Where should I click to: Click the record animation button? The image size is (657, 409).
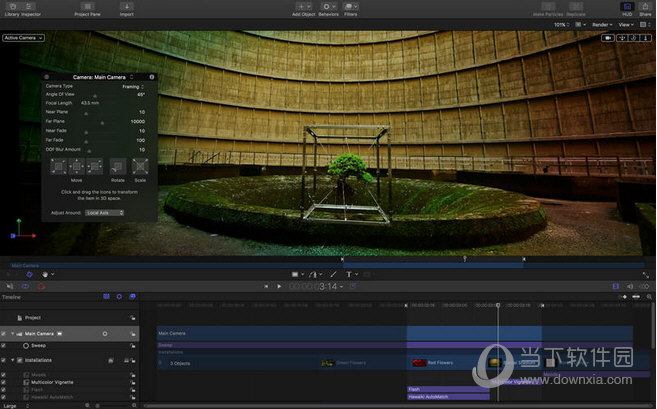tap(41, 287)
